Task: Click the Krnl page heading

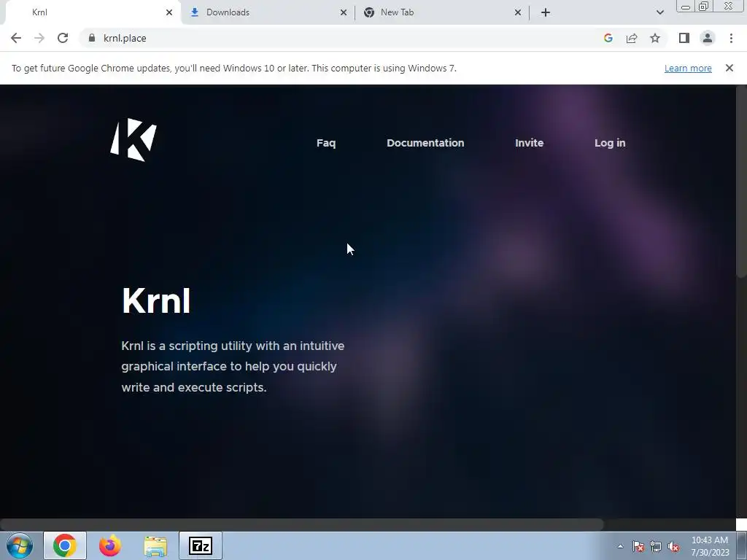Action: (156, 301)
